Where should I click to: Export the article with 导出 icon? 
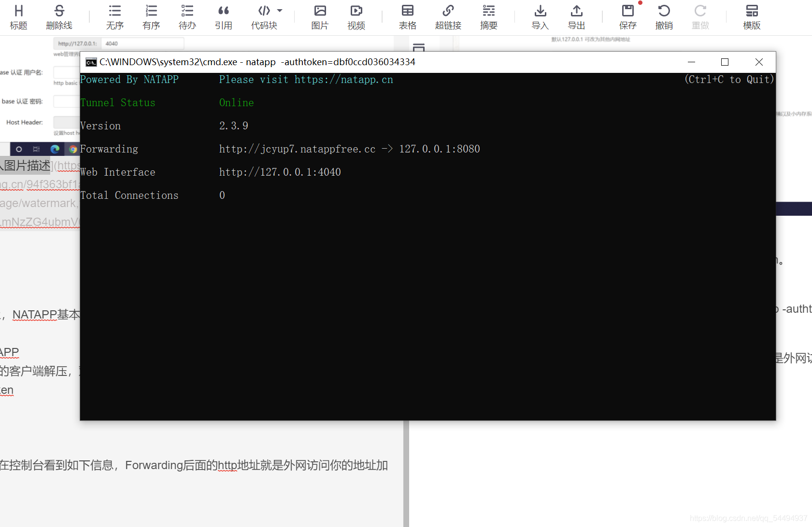[x=577, y=17]
